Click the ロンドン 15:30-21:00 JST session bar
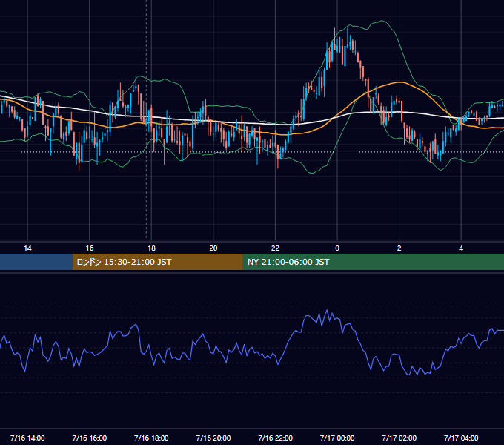 (x=157, y=262)
